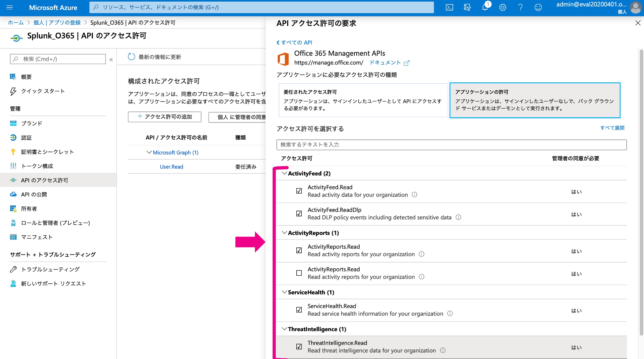The height and width of the screenshot is (359, 644).
Task: Focus the permissions search text field
Action: point(451,145)
